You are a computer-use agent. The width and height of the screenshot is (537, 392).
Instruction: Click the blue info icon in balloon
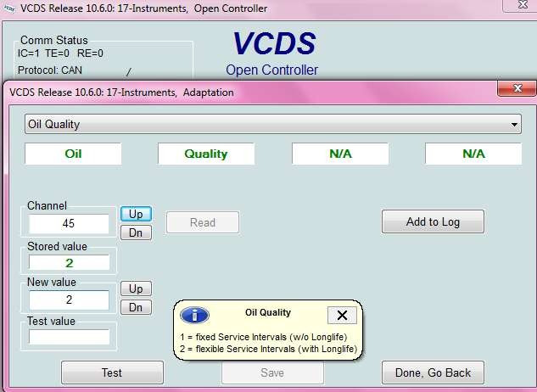pyautogui.click(x=194, y=316)
